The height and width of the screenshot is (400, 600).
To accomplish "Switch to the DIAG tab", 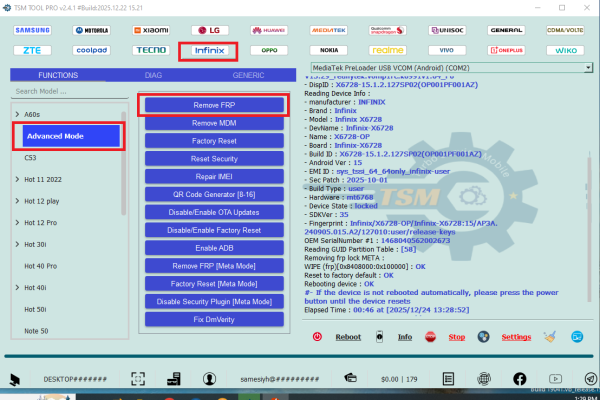I will pyautogui.click(x=153, y=75).
